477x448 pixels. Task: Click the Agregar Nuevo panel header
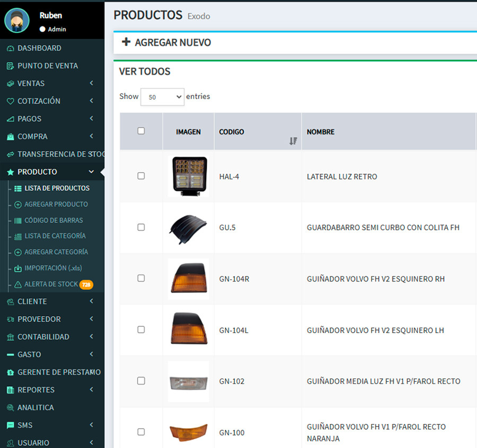[172, 42]
